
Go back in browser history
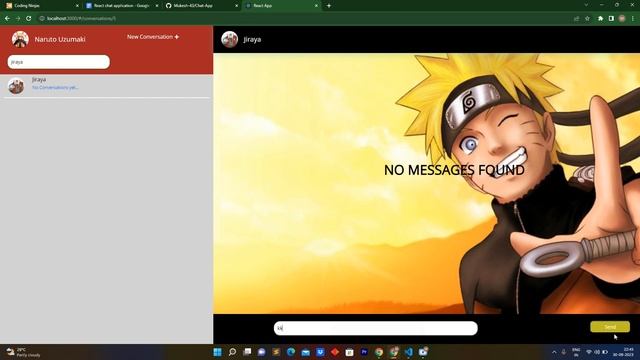(x=7, y=18)
